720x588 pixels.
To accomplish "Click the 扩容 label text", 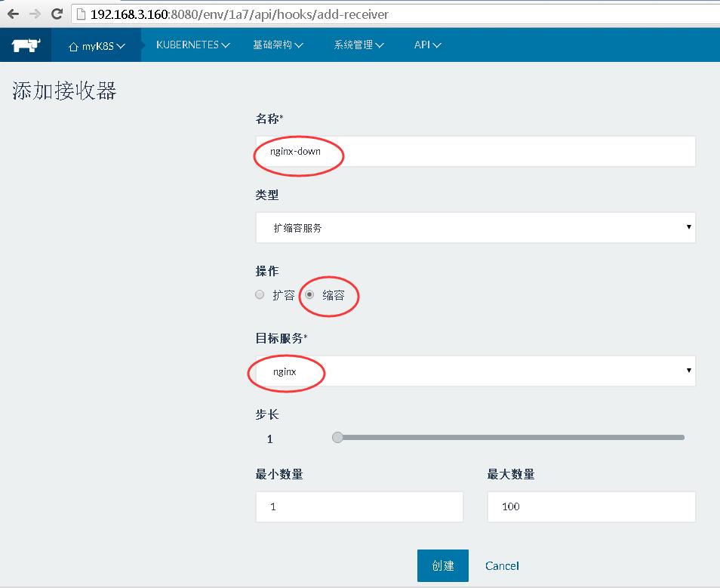I will (x=283, y=295).
